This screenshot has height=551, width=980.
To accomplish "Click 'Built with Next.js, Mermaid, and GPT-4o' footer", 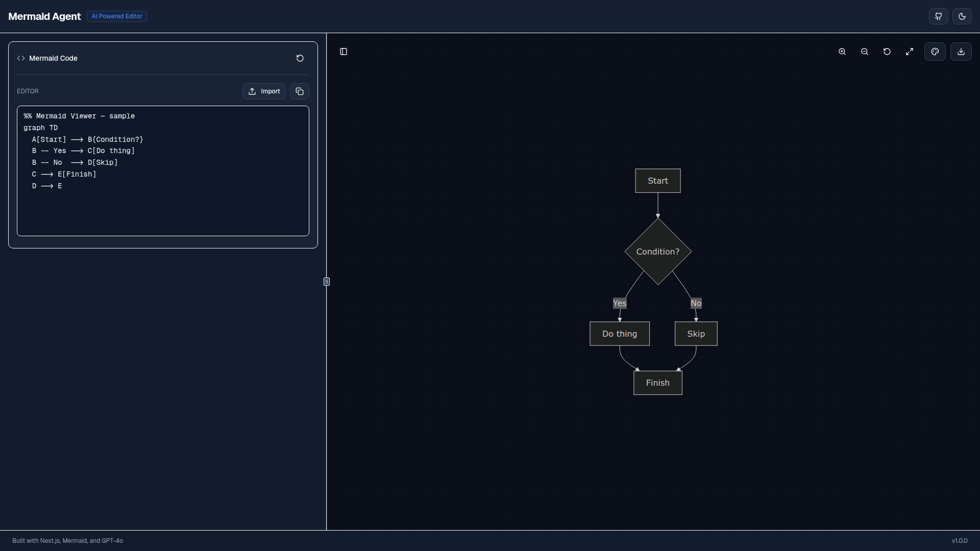I will [x=68, y=541].
